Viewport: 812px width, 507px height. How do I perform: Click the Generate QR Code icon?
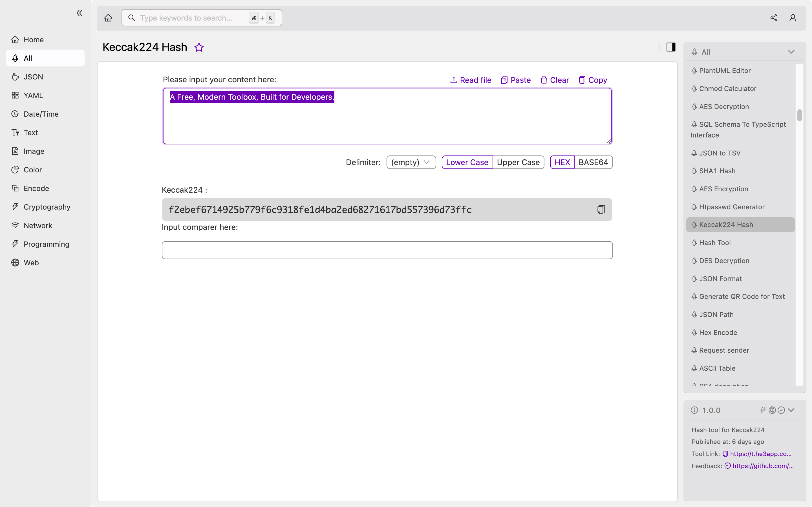694,296
